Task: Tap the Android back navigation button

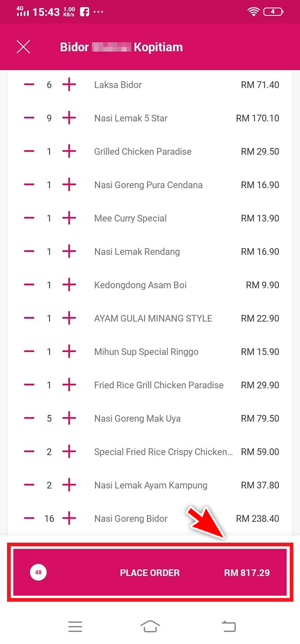Action: (x=228, y=626)
